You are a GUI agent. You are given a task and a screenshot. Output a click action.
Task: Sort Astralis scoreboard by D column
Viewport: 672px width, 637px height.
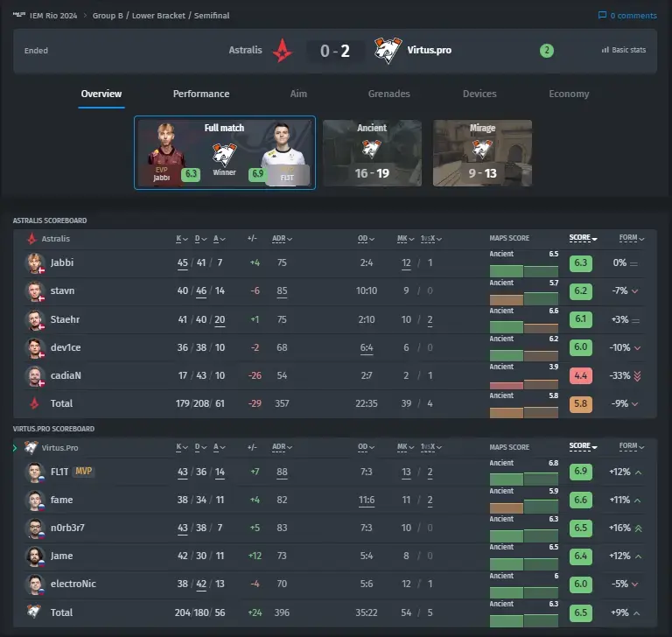pos(200,239)
